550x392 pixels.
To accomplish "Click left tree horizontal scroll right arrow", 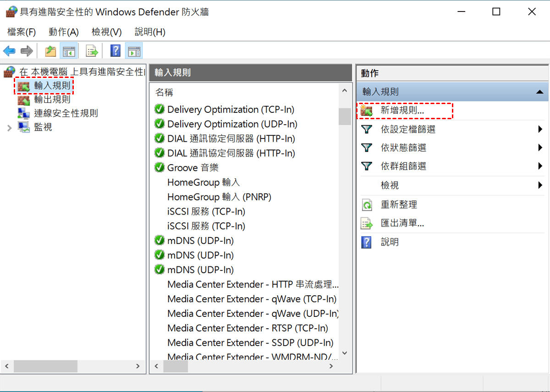I will tap(137, 366).
